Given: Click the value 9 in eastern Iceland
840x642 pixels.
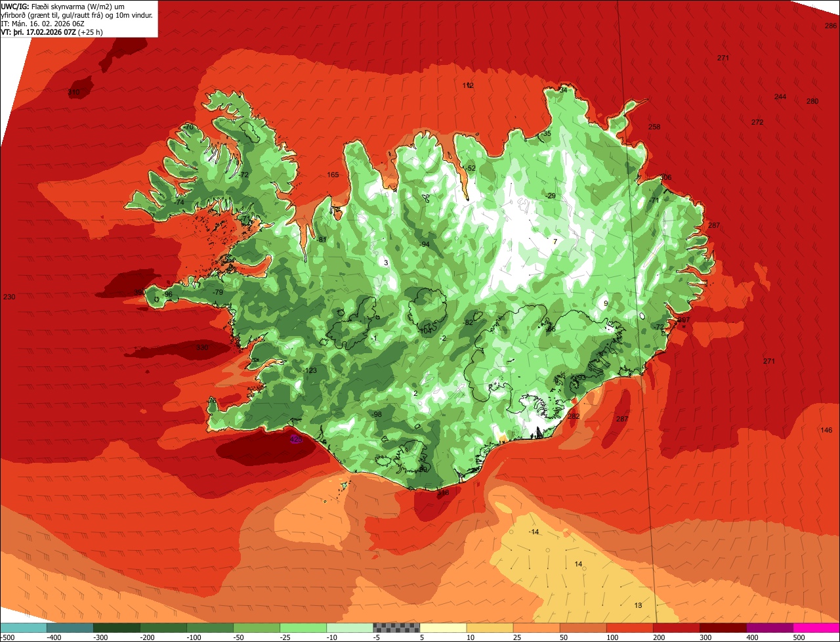Looking at the screenshot, I should tap(606, 303).
